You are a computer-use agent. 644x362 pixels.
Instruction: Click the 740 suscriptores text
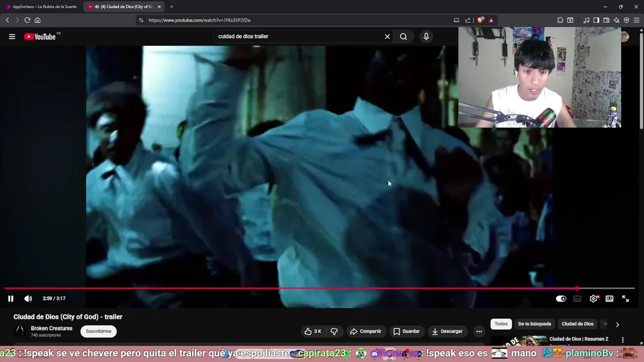[x=46, y=335]
